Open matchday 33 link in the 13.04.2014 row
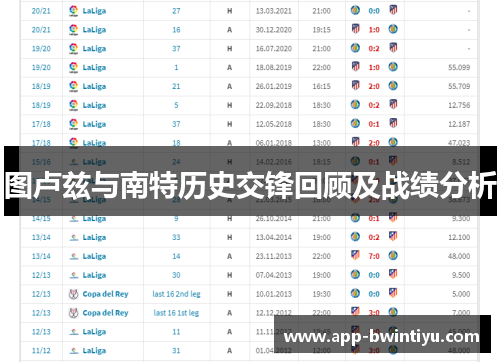Image resolution: width=500 pixels, height=362 pixels. 176,237
